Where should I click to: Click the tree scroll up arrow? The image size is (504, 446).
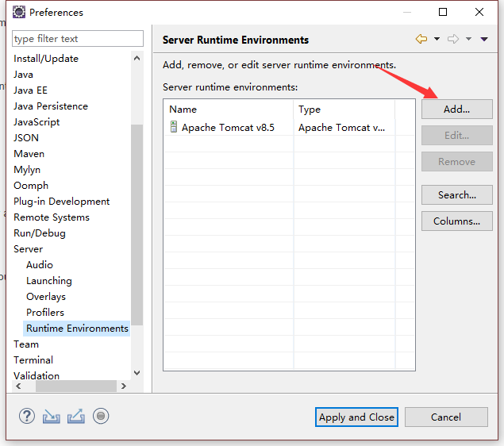tap(137, 58)
